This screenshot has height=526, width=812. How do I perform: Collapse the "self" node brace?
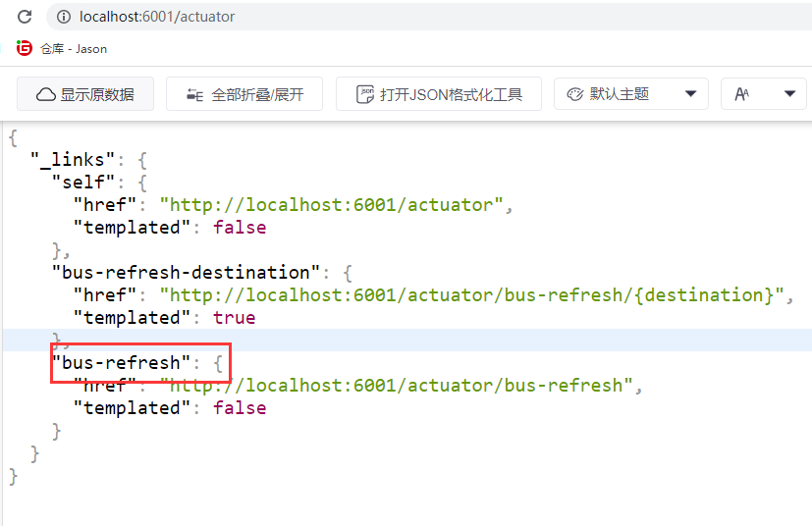coord(142,183)
